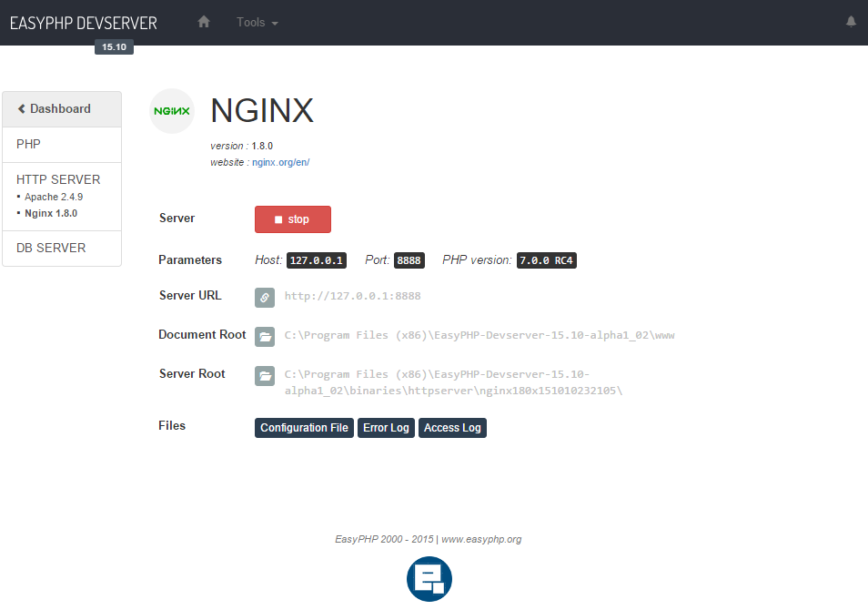Open Nginx 1.8.0 server entry
The height and width of the screenshot is (610, 868).
tap(51, 213)
